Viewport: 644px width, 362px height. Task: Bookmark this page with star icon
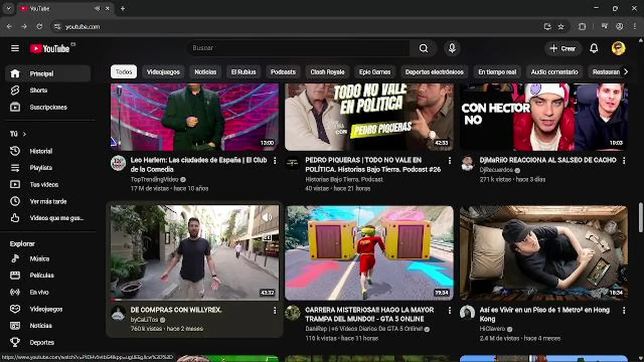pyautogui.click(x=561, y=27)
